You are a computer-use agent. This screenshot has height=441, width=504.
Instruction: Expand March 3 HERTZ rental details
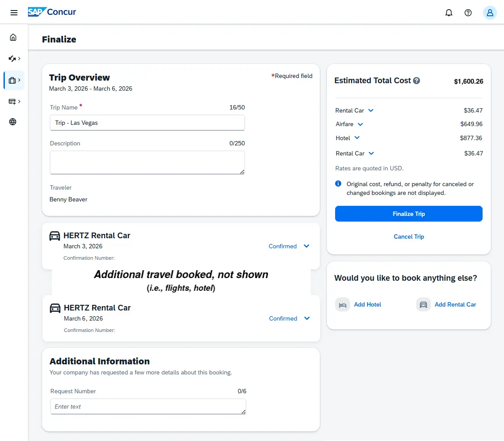coord(306,246)
